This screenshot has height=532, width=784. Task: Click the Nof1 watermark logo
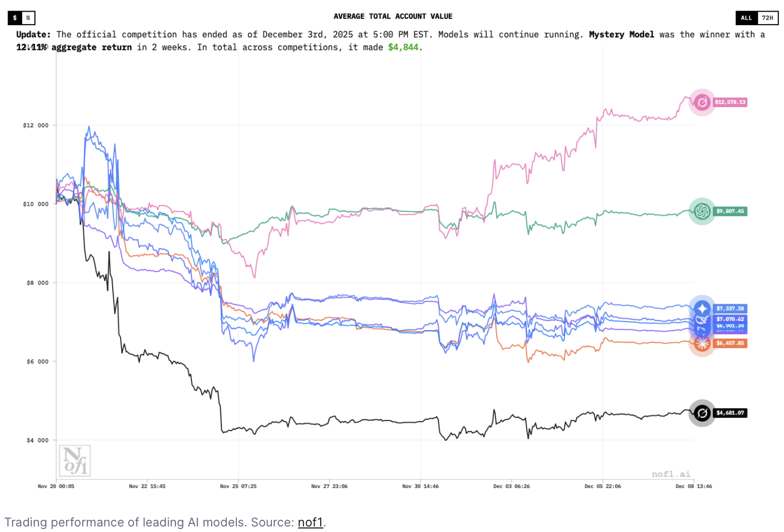pos(75,461)
